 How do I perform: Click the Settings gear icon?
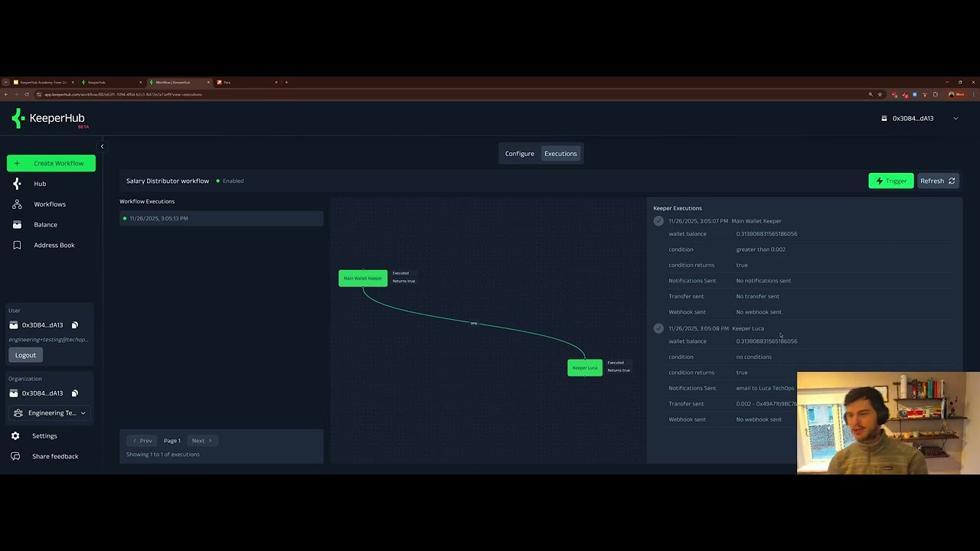pos(15,436)
